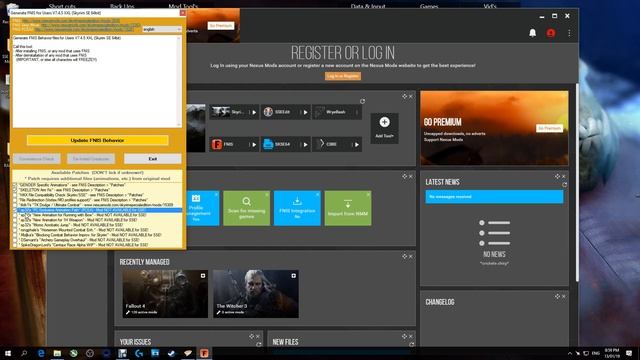This screenshot has width=640, height=360.
Task: Toggle TK Dodge / Ultimate Combat checkbox
Action: point(15,205)
